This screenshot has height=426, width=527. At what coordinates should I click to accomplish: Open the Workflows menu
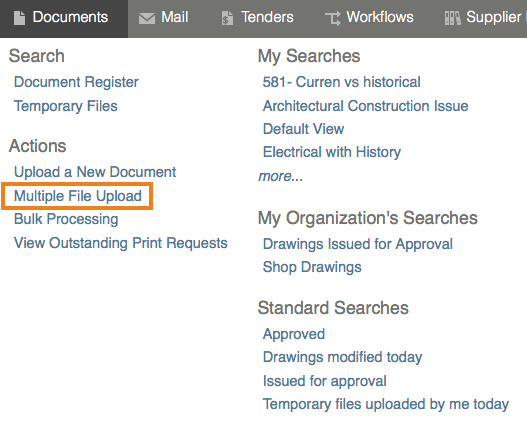(x=369, y=17)
